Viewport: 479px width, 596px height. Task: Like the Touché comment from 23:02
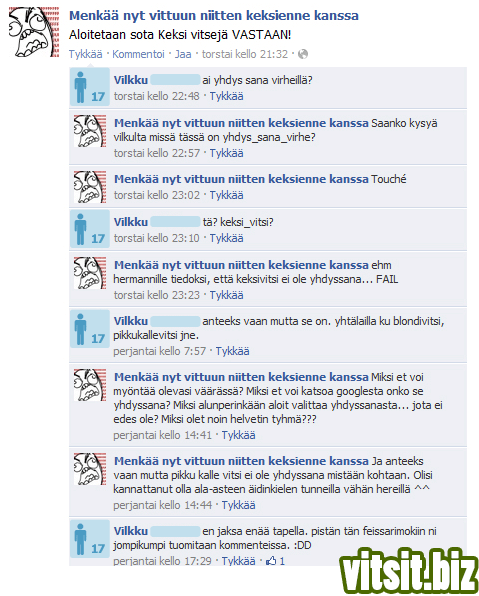click(x=227, y=195)
